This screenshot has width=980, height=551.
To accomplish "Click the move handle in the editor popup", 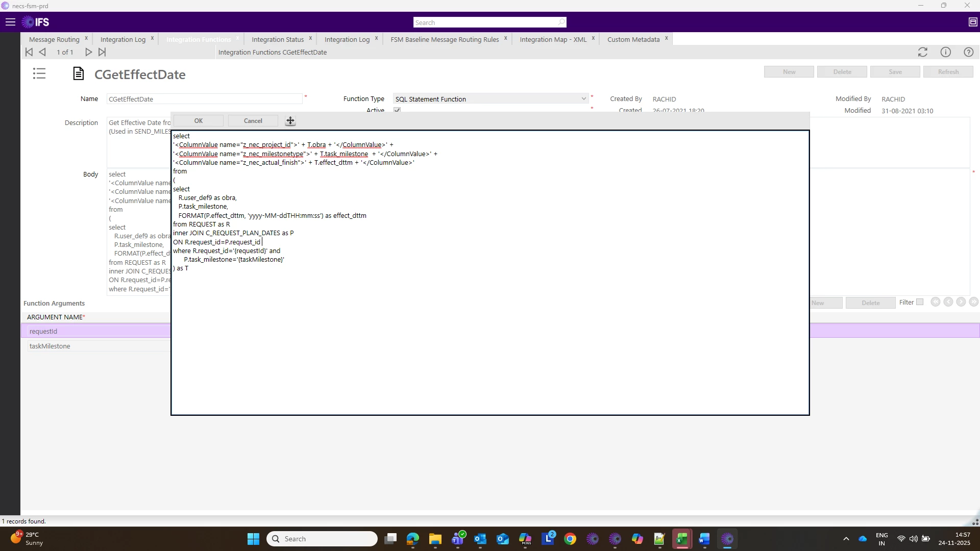I will click(290, 121).
